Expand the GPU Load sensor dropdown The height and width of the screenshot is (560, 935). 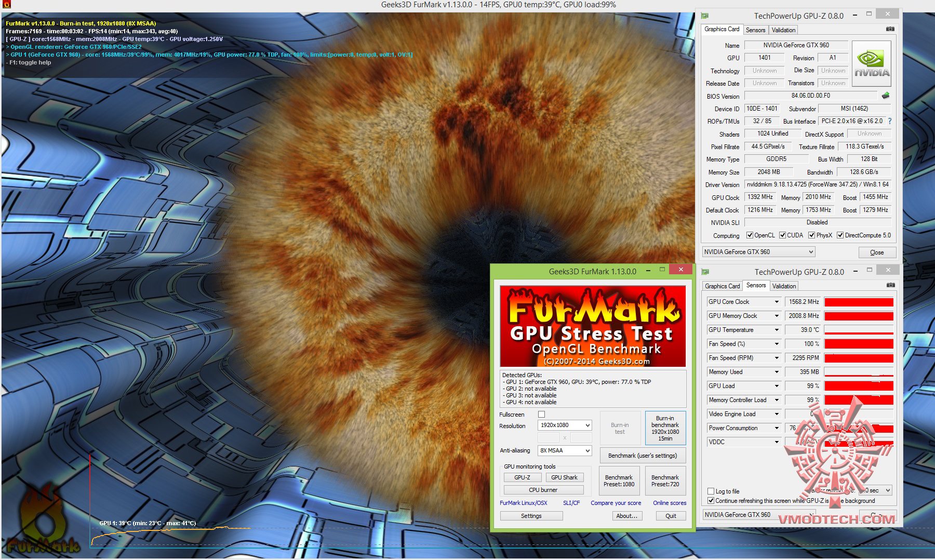tap(777, 386)
